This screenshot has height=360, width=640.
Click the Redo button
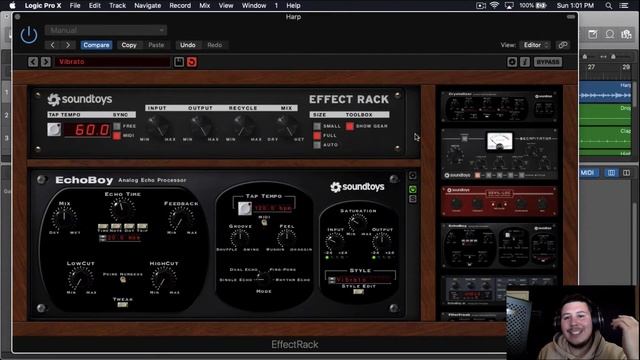pos(215,45)
